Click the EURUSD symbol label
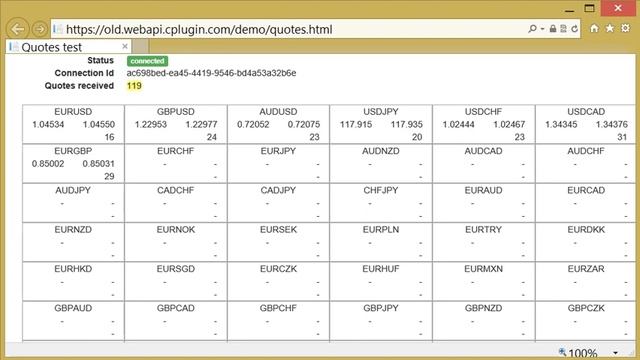Viewport: 640px width, 360px height. (73, 111)
